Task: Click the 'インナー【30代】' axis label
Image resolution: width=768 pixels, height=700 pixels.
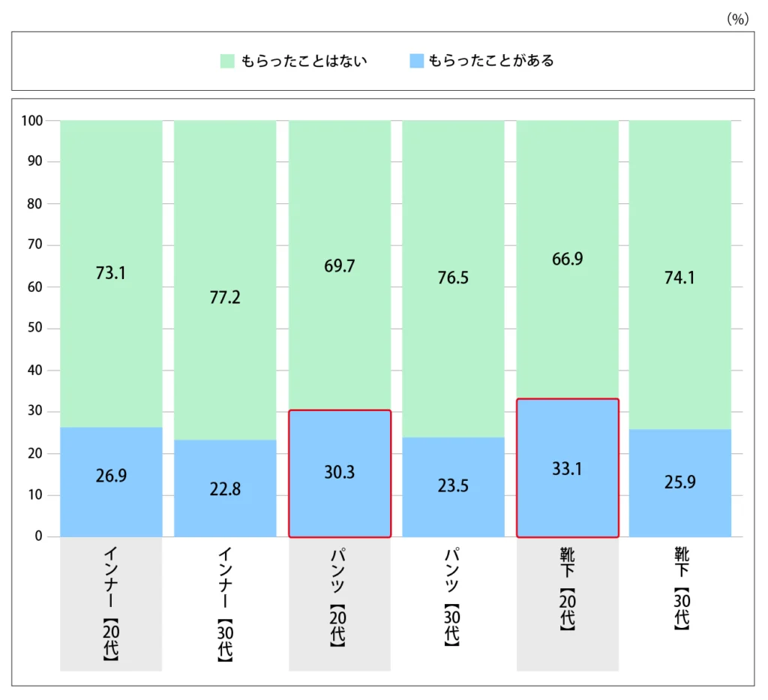Action: (x=225, y=604)
